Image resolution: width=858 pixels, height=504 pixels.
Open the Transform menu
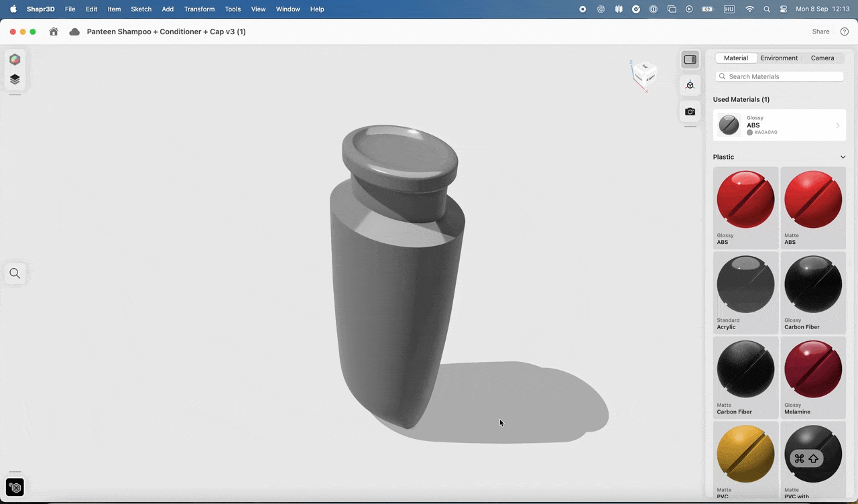click(x=200, y=9)
